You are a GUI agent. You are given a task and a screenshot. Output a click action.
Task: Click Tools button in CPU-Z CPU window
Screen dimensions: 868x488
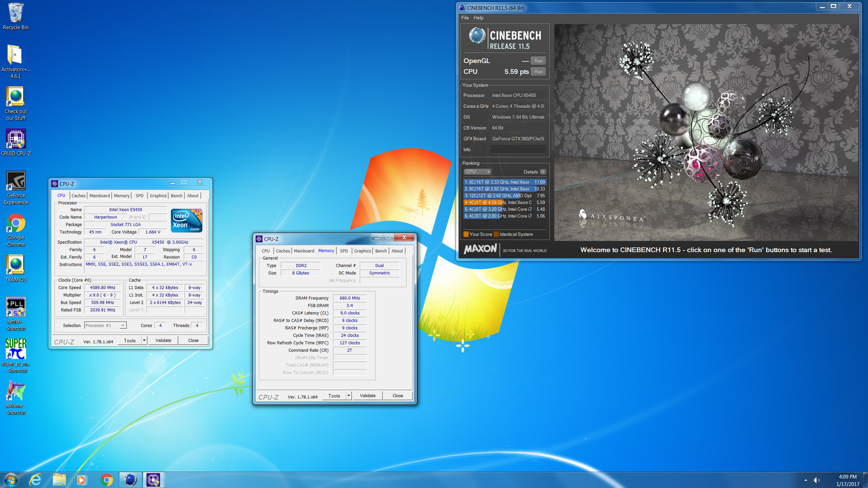pos(130,340)
